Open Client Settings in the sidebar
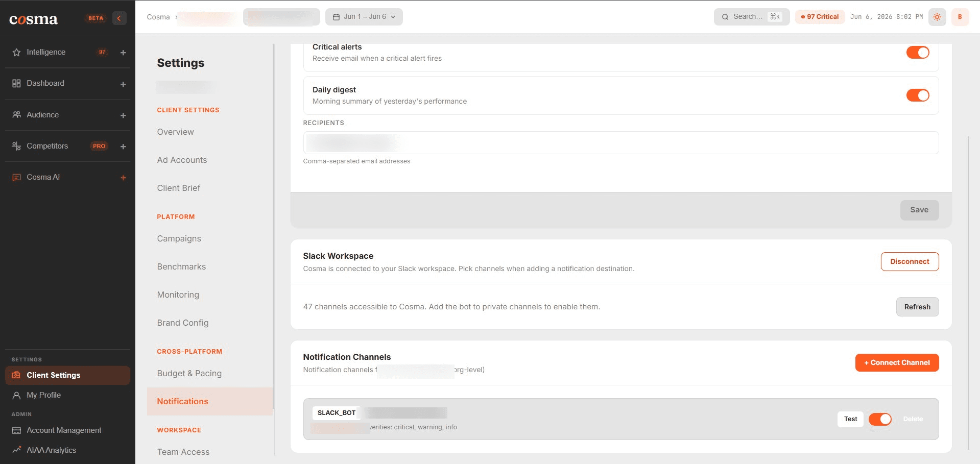 click(67, 375)
